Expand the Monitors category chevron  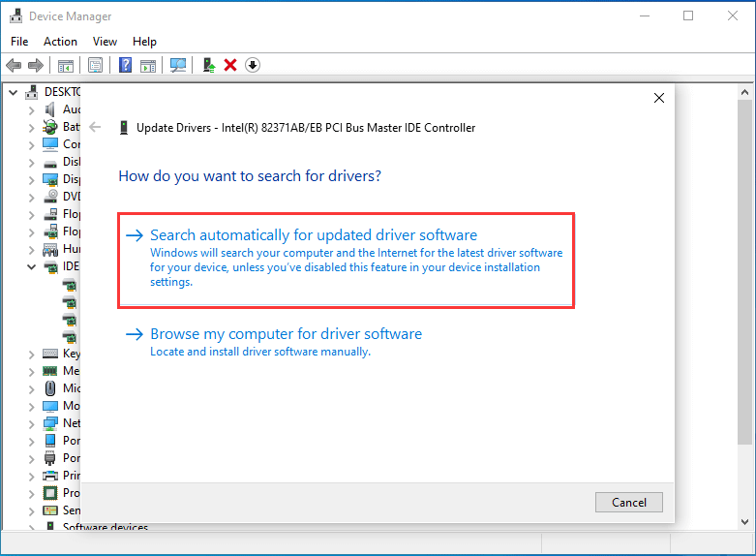tap(32, 407)
